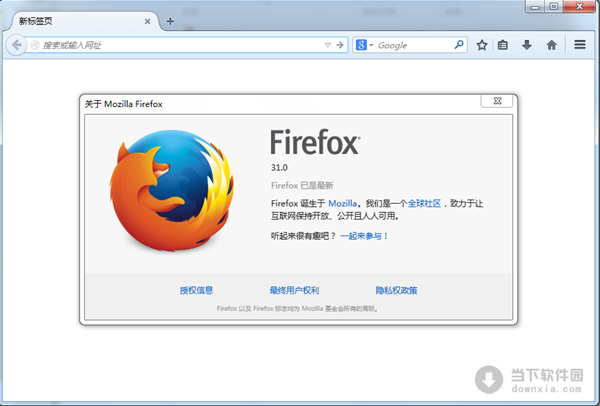This screenshot has width=600, height=406.
Task: Click the go arrow in address bar
Action: [x=340, y=45]
